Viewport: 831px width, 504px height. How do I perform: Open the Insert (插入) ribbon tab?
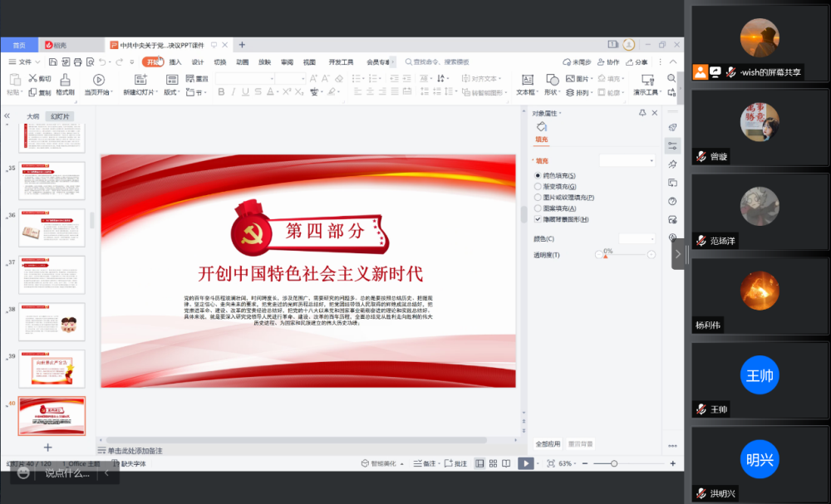[175, 62]
